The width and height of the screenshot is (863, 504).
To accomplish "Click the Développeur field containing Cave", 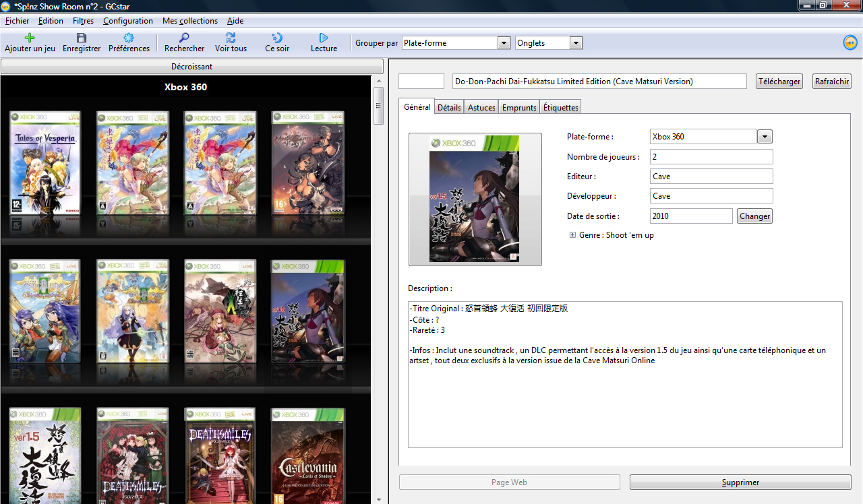I will pyautogui.click(x=711, y=196).
